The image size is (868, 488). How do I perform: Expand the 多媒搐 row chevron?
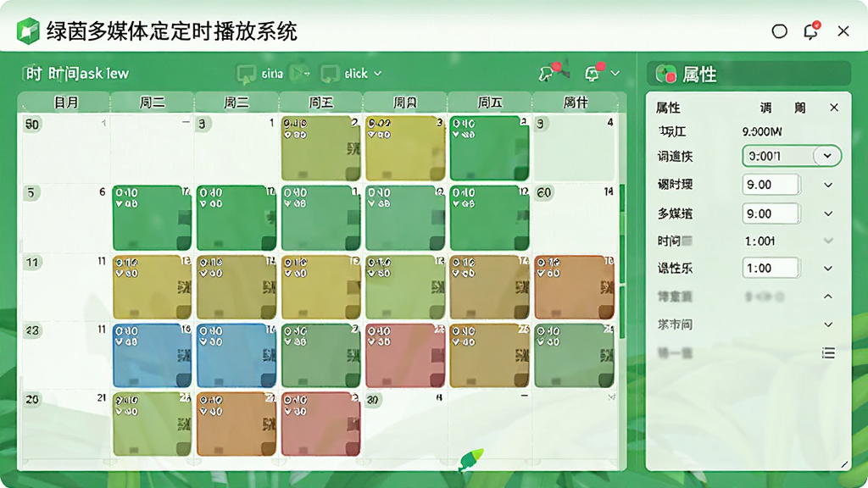tap(828, 213)
